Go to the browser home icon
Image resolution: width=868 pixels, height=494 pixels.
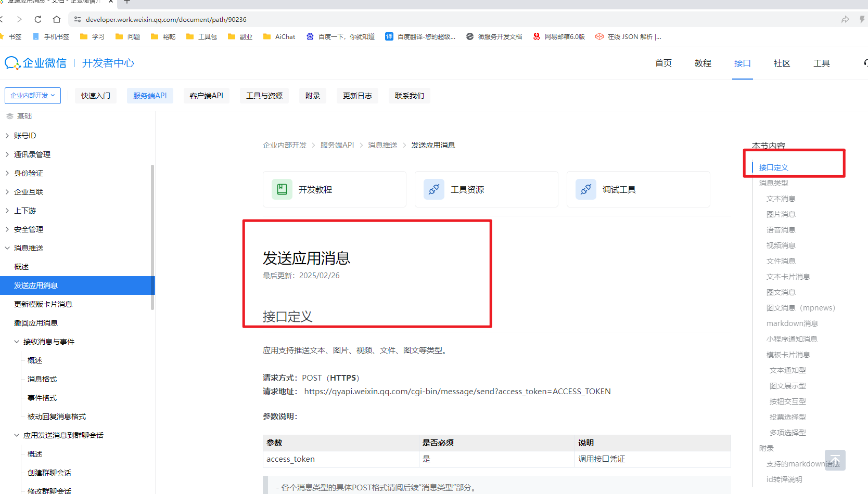tap(57, 19)
